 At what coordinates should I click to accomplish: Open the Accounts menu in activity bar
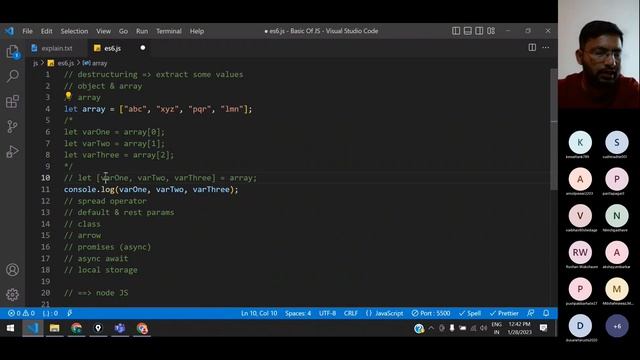(13, 270)
